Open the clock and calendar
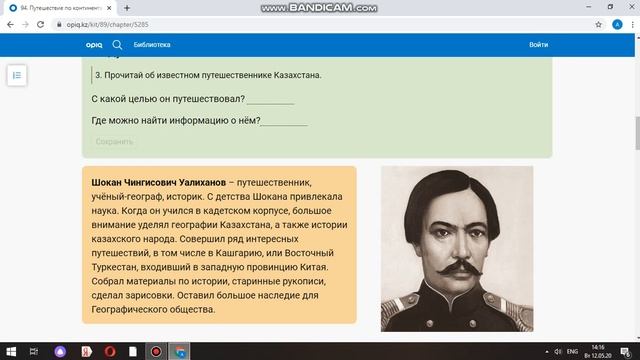 598,351
